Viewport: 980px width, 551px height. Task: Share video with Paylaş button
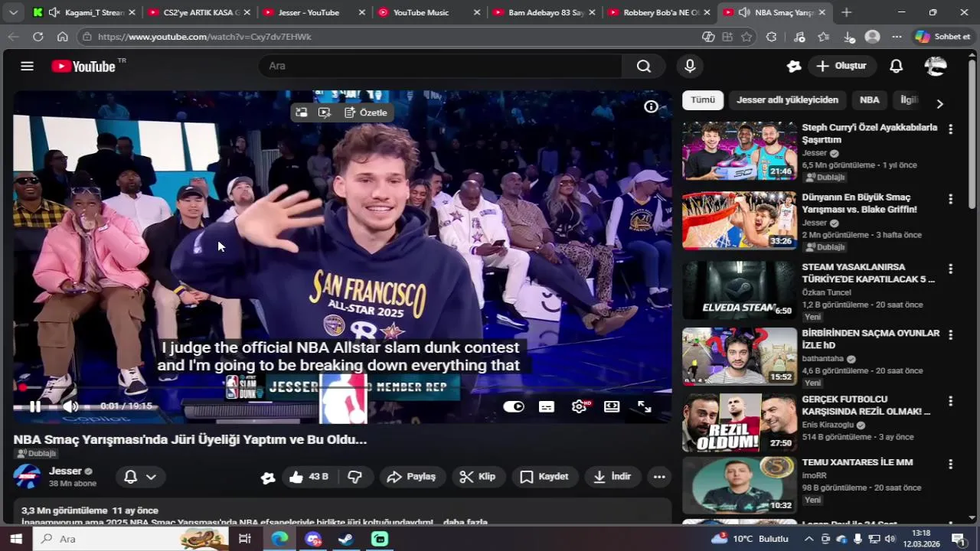(412, 477)
